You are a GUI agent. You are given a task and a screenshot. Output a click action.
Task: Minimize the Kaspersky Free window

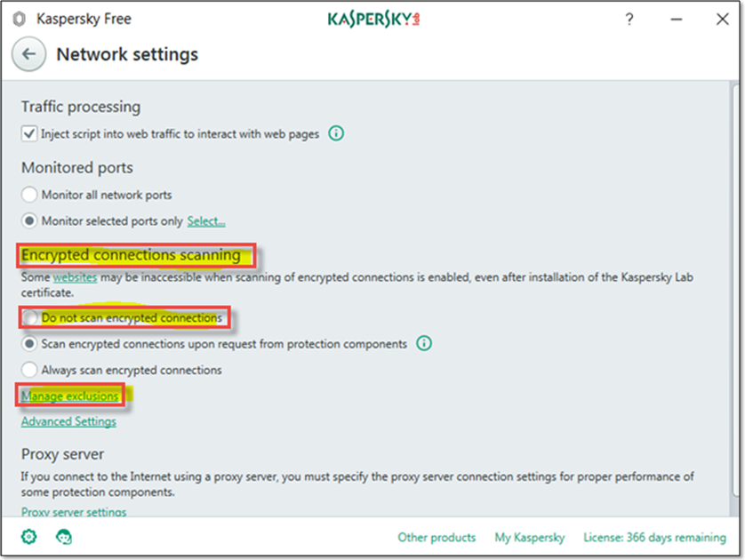point(677,19)
